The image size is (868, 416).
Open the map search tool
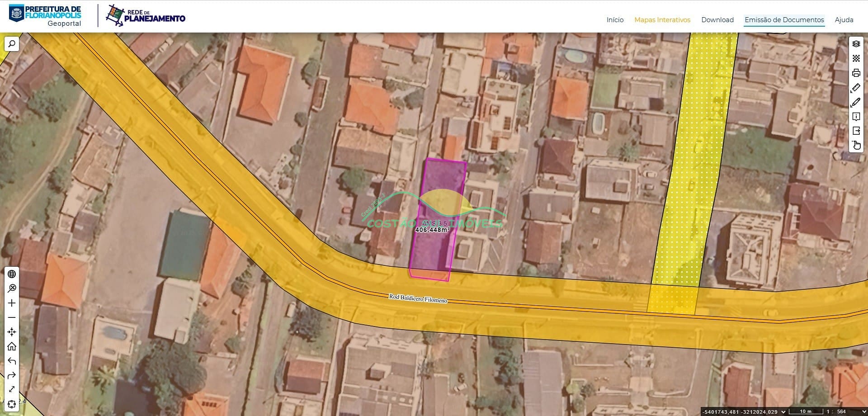(x=12, y=44)
